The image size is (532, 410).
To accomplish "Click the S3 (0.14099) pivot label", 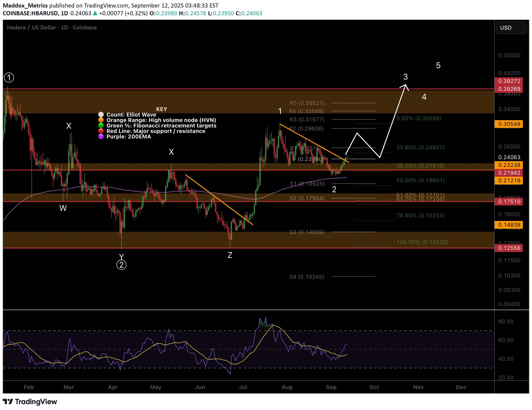I will tap(307, 232).
